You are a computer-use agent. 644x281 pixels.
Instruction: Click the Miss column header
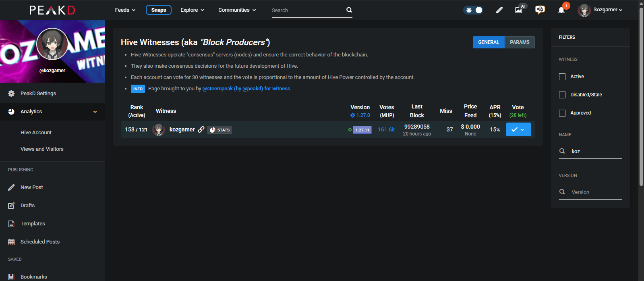tap(446, 111)
